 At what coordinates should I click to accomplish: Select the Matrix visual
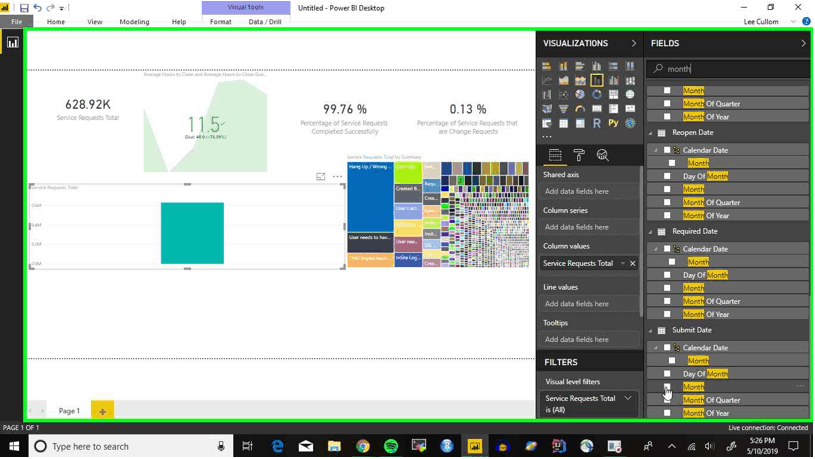coord(580,123)
